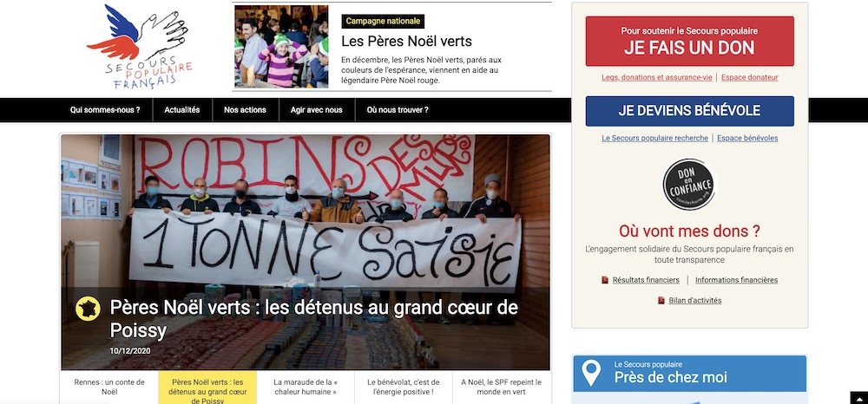Open the Où nous trouver ? menu

click(x=398, y=110)
